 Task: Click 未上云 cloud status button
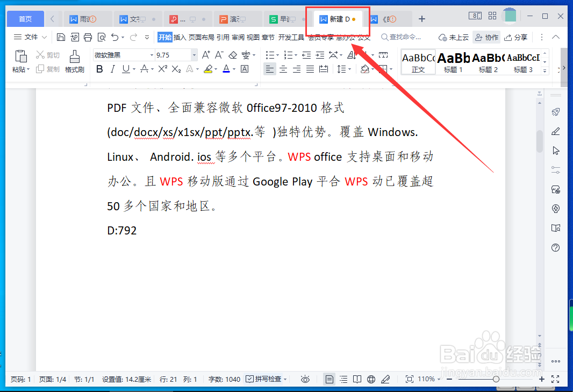pos(454,37)
